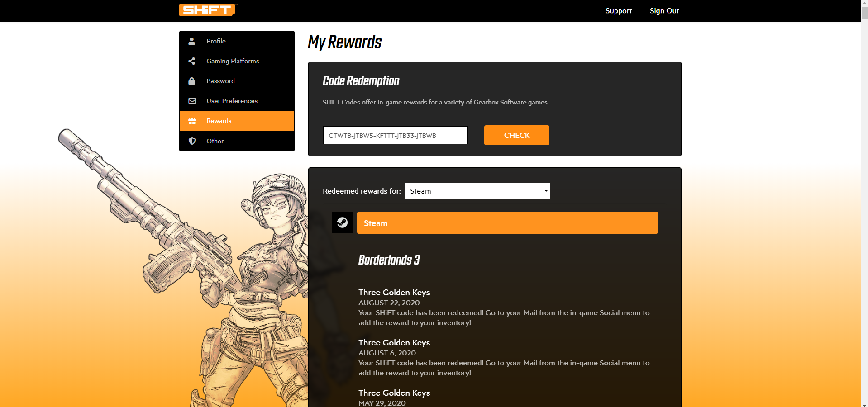Click the My Rewards page heading

(x=345, y=42)
